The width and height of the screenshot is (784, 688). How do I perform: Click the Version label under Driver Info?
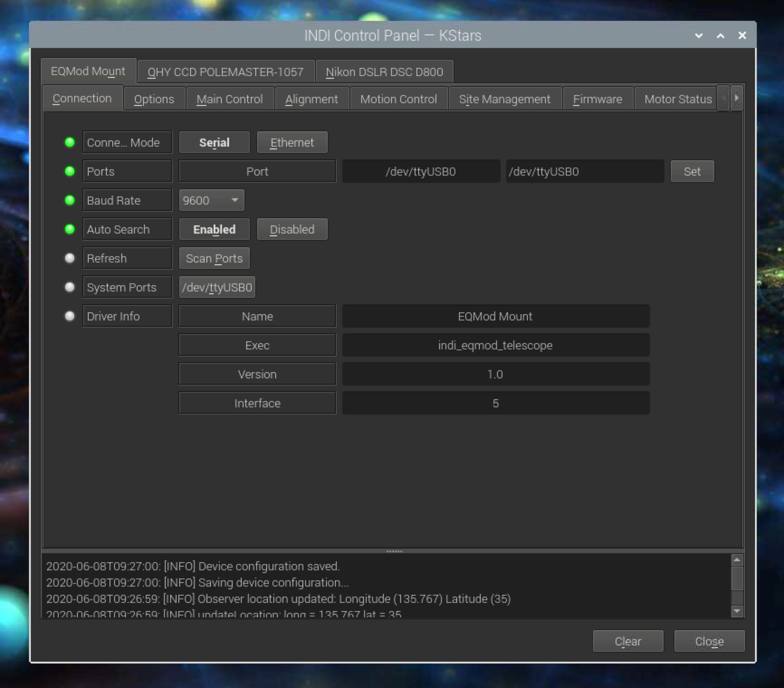[x=257, y=374]
